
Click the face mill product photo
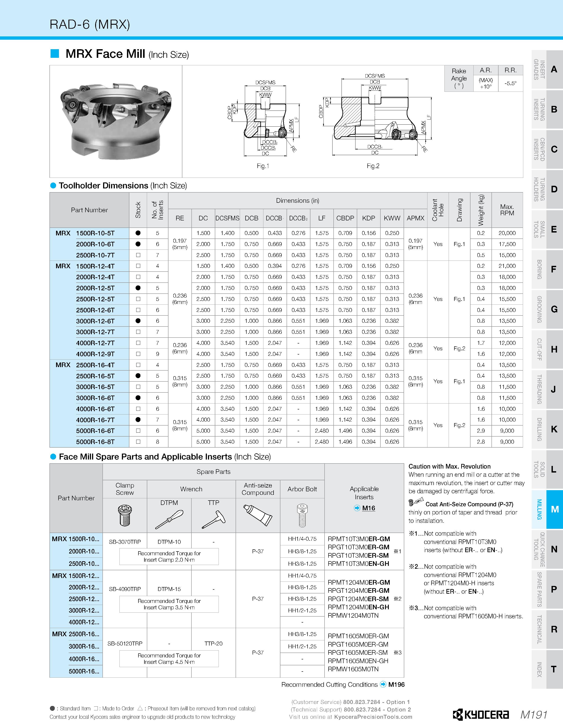coord(116,121)
